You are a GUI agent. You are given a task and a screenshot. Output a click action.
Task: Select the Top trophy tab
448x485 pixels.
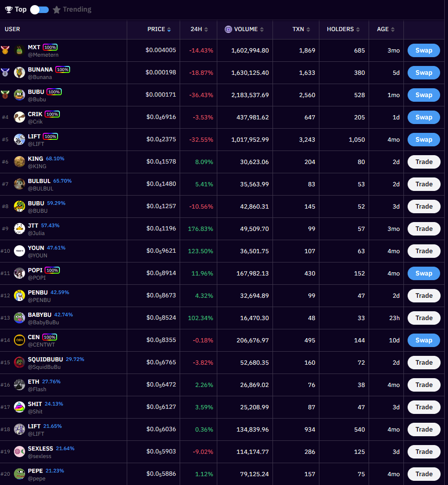click(x=15, y=9)
